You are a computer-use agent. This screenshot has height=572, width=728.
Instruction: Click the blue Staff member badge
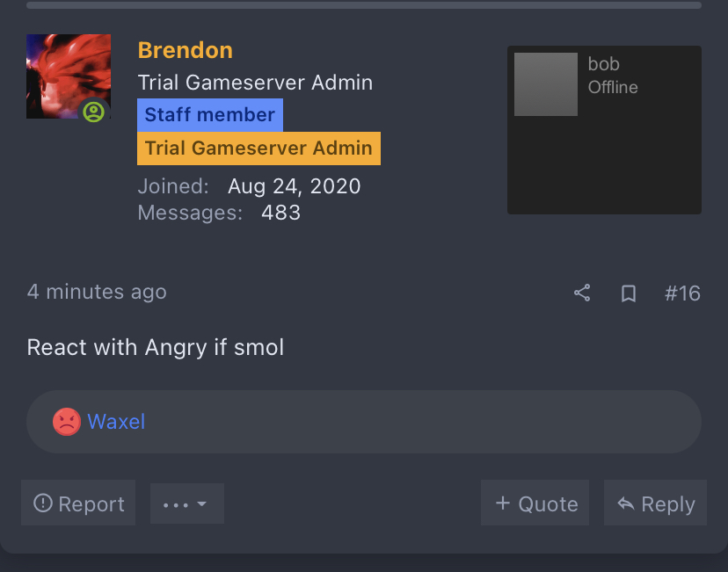209,115
